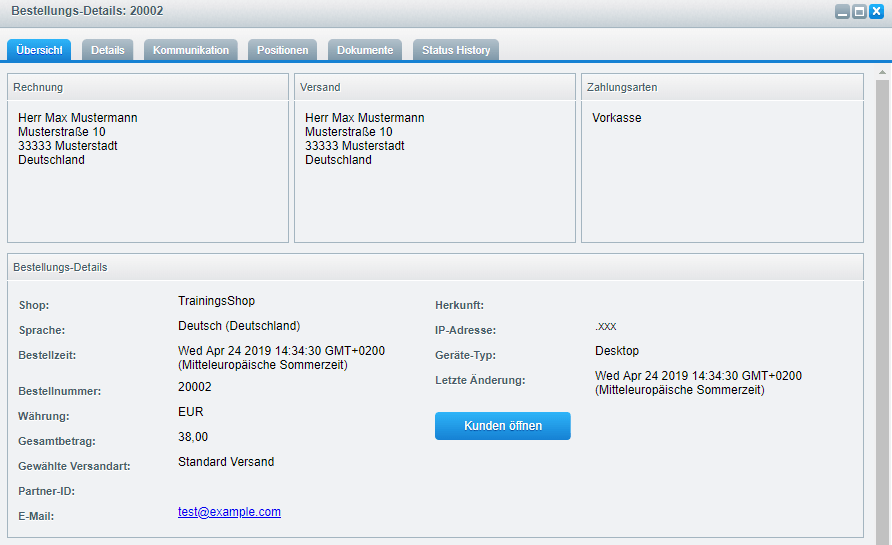Click Musterstraße 10 in Rechnung address
The image size is (892, 545).
tap(62, 132)
